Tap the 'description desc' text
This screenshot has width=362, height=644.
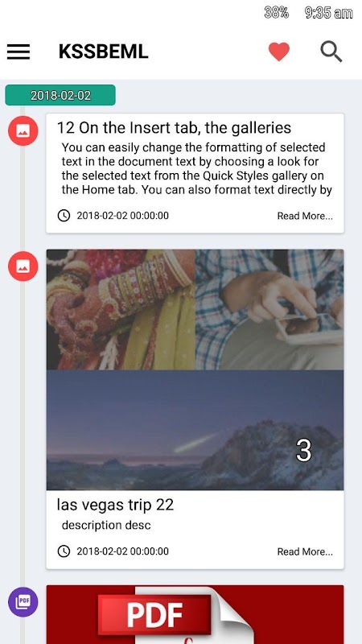click(x=106, y=525)
